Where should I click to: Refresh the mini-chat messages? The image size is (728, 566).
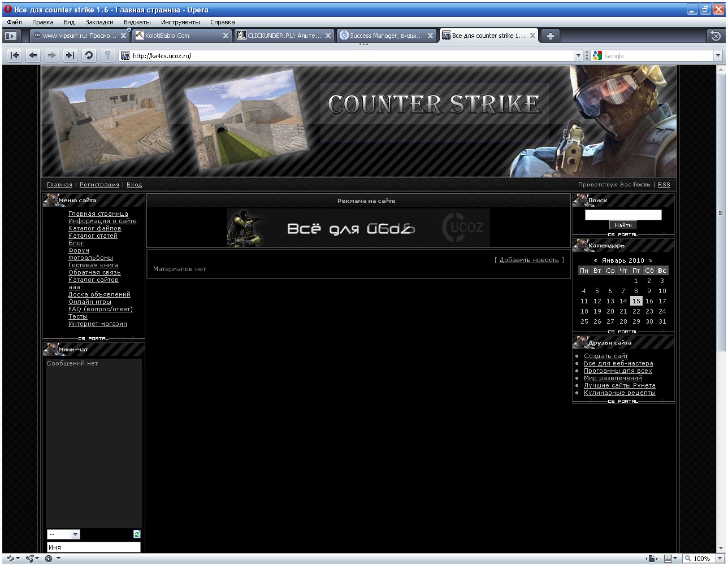[x=137, y=534]
